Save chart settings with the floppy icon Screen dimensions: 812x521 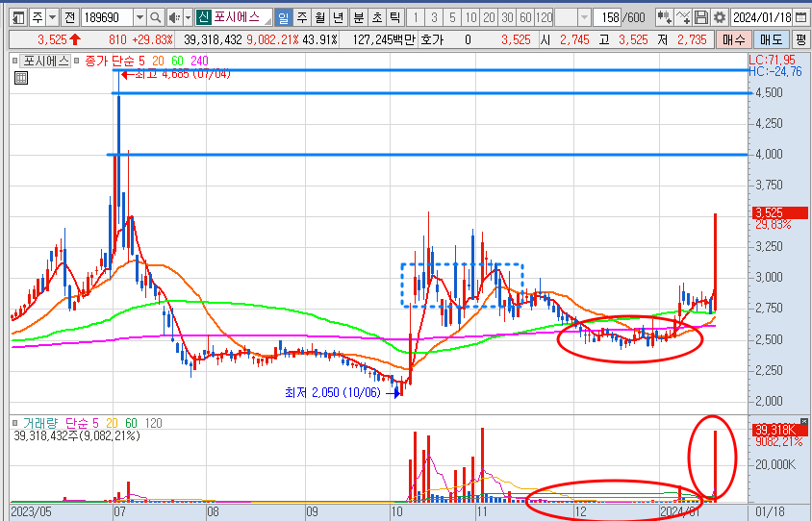701,17
